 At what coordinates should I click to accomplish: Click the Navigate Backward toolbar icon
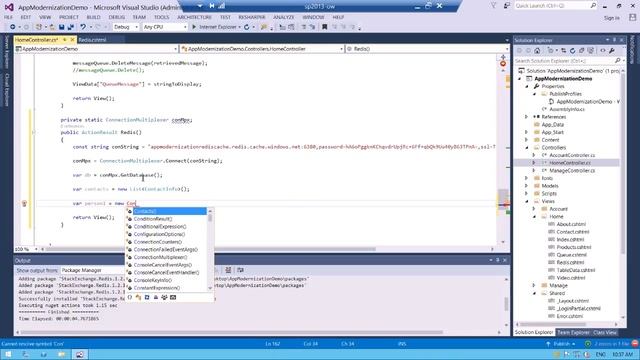pos(13,27)
